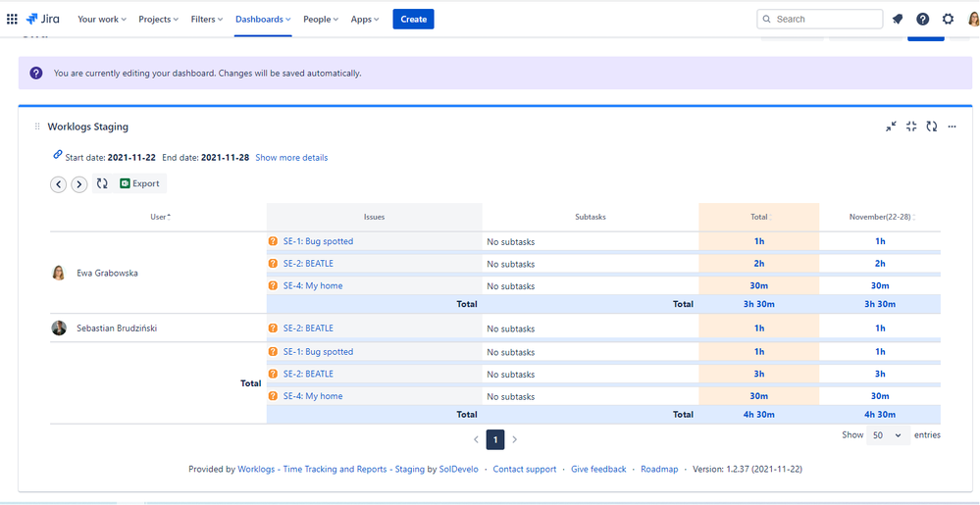Open the entries per page dropdown

click(889, 435)
